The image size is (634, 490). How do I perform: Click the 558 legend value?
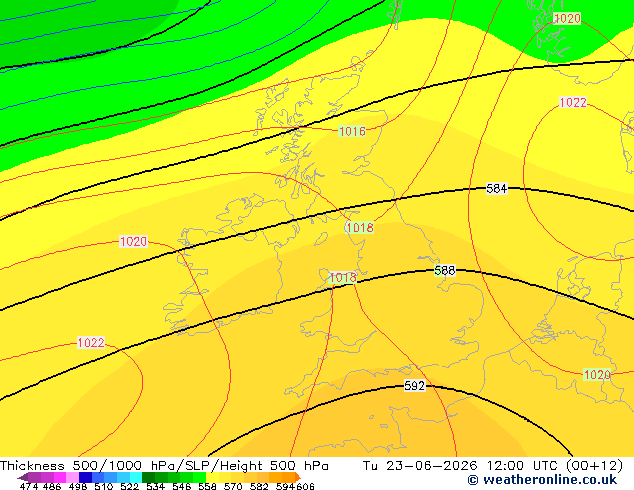[x=207, y=486]
